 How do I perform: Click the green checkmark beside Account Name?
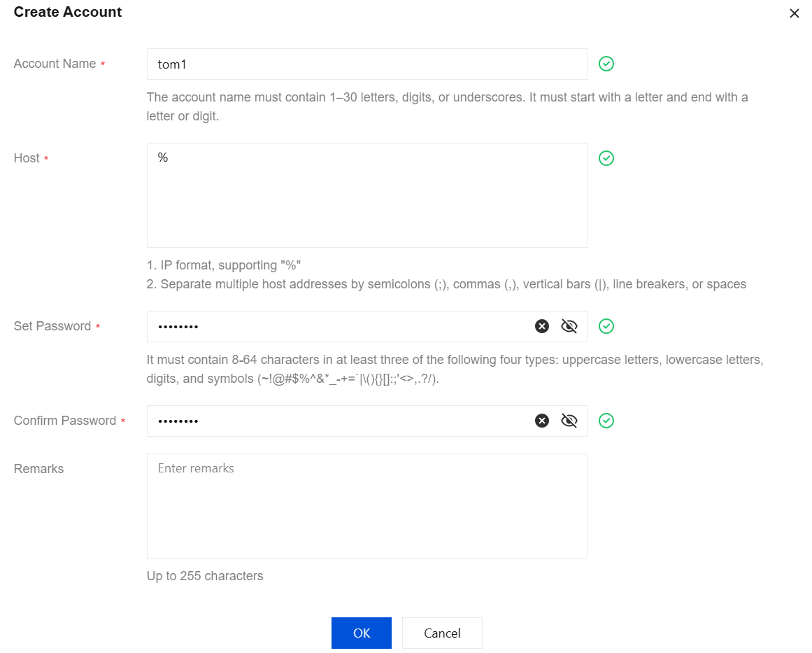click(606, 64)
